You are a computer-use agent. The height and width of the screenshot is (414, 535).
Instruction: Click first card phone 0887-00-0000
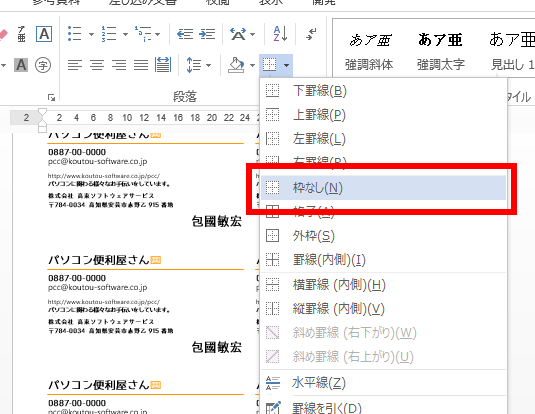(77, 152)
